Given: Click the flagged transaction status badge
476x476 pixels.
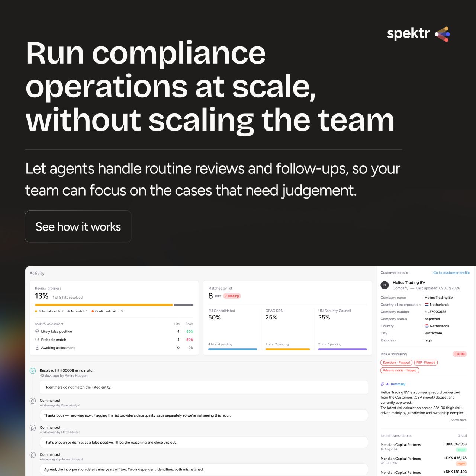Looking at the screenshot, I should click(461, 464).
